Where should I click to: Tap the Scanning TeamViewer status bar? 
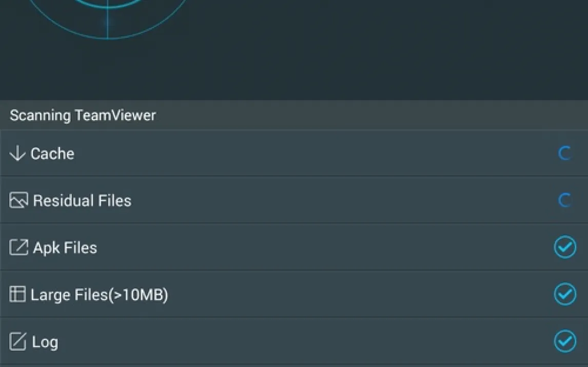point(294,115)
